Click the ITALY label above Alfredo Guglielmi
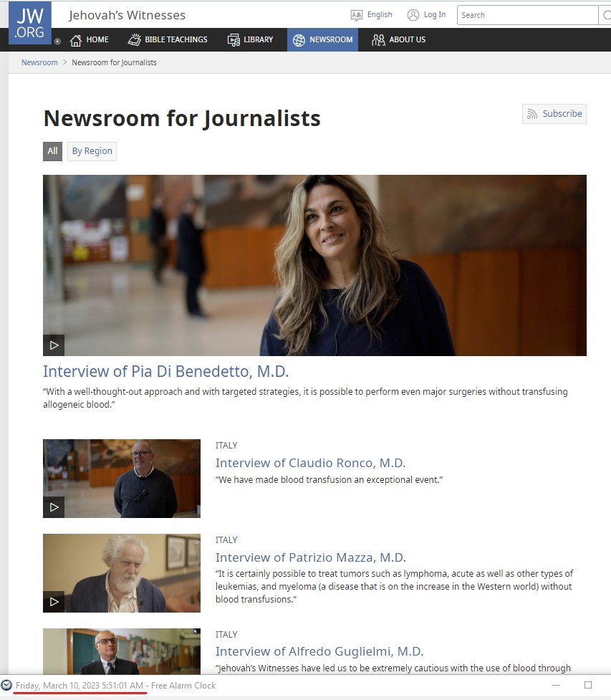 tap(226, 635)
